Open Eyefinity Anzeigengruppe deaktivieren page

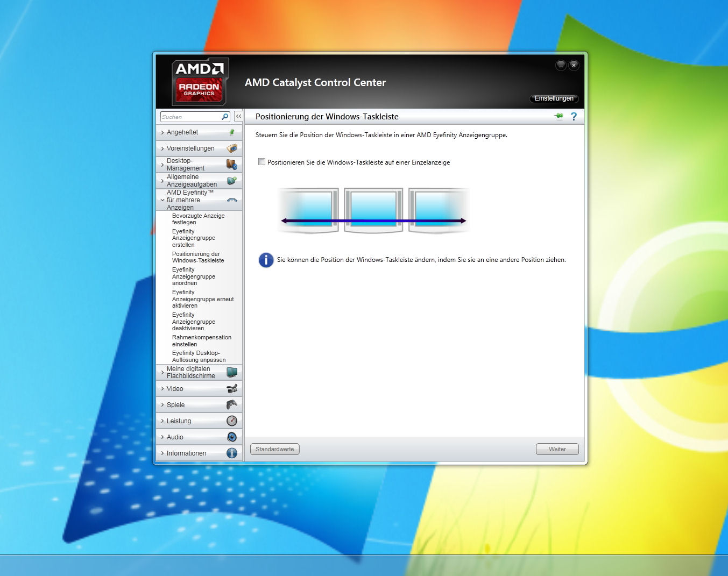tap(194, 322)
